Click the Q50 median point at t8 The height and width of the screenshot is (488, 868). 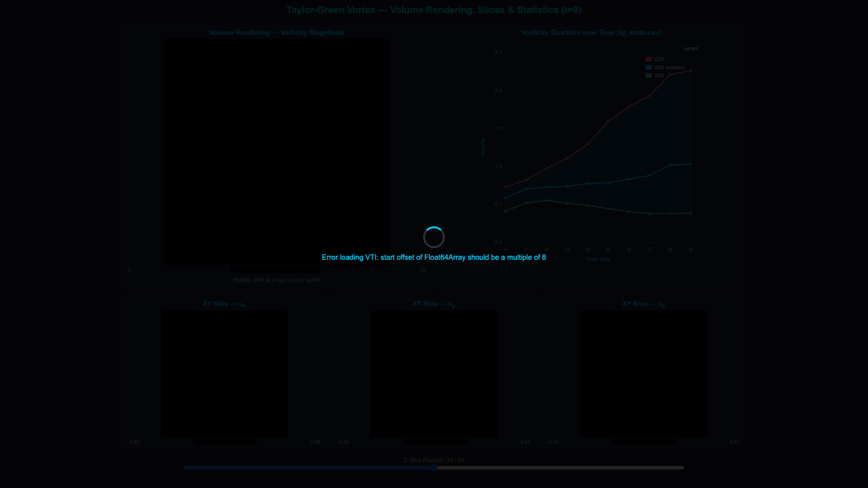pyautogui.click(x=670, y=165)
